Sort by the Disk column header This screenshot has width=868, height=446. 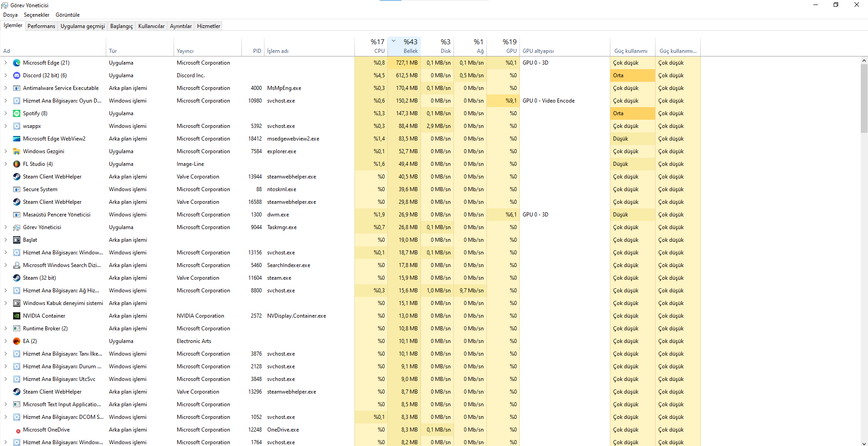(x=437, y=47)
